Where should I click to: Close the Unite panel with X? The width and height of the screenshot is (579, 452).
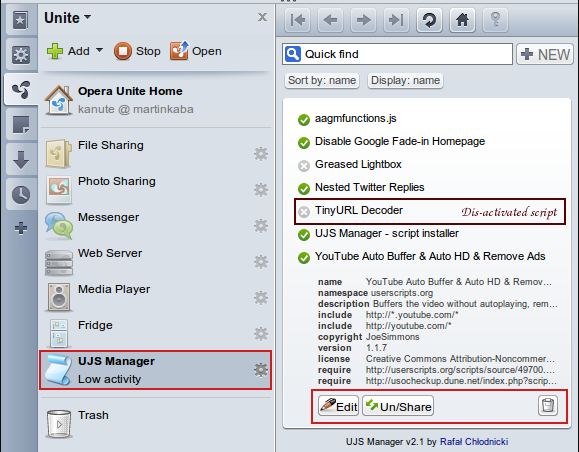(263, 17)
